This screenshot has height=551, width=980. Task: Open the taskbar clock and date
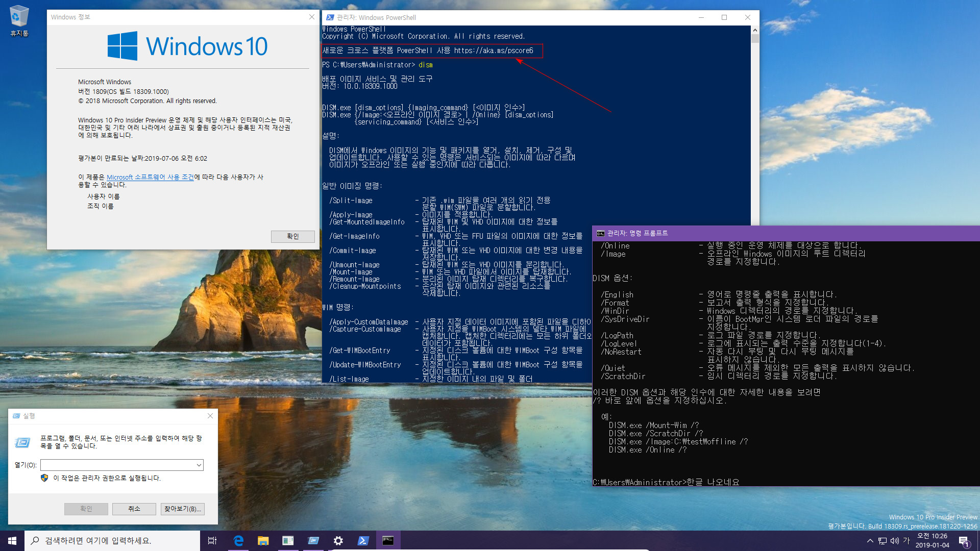(933, 541)
